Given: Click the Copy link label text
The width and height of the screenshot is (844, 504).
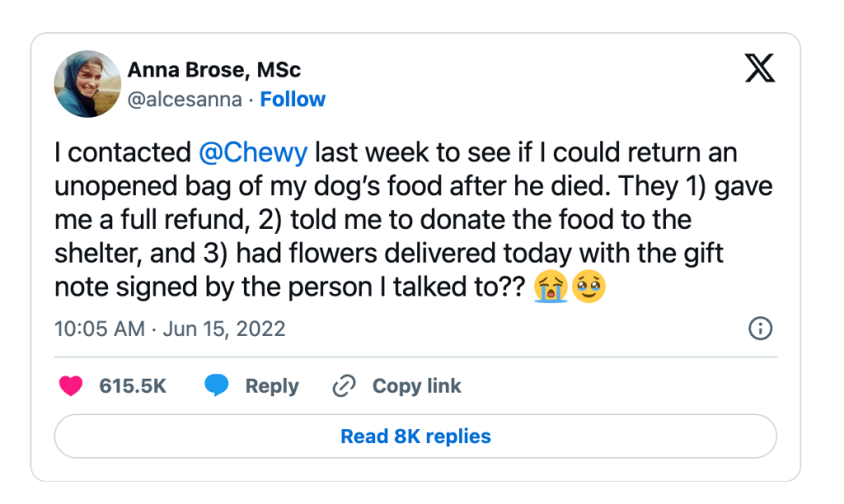Looking at the screenshot, I should 416,385.
